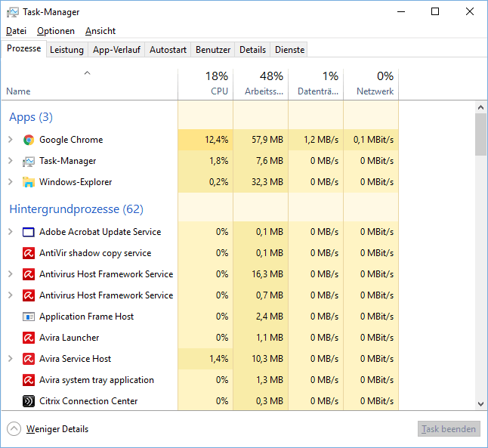Switch to the Benutzer tab

[213, 50]
